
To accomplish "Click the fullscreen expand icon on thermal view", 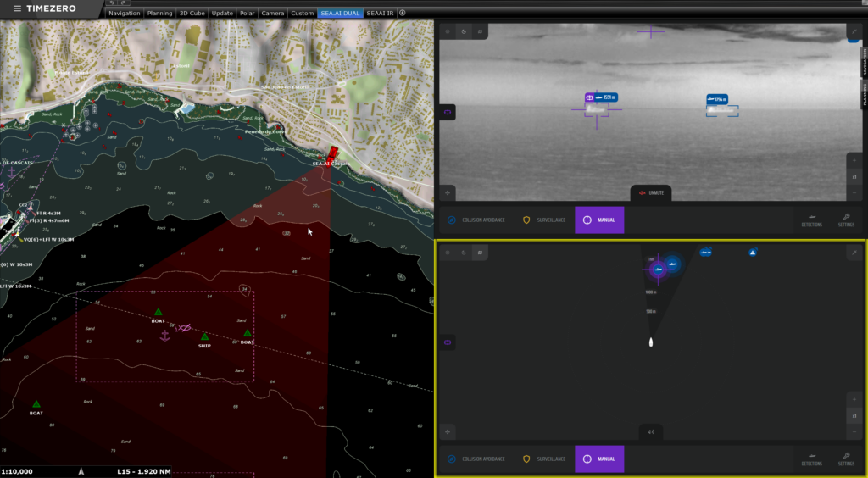I will tap(853, 32).
